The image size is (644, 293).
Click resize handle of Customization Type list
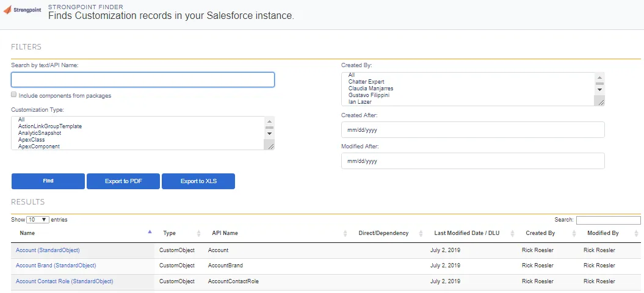270,146
